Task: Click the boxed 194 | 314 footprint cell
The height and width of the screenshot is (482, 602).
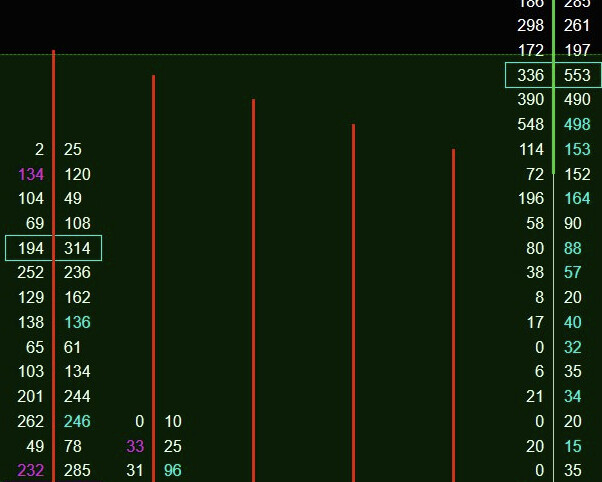Action: point(53,248)
